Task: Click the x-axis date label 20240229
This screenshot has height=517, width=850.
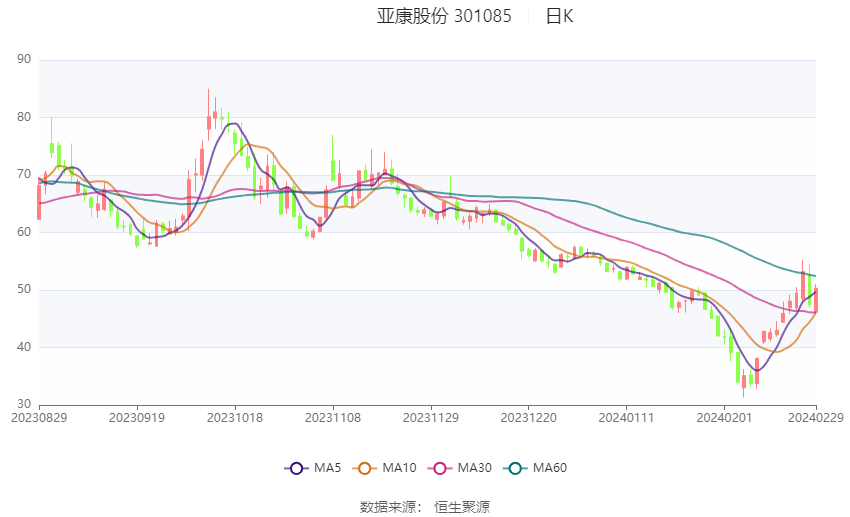Action: coord(815,418)
